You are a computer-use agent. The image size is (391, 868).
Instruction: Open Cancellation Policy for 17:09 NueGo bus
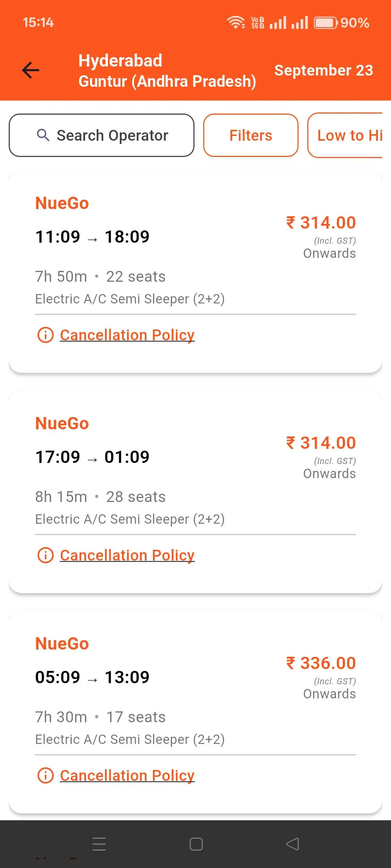pyautogui.click(x=127, y=555)
